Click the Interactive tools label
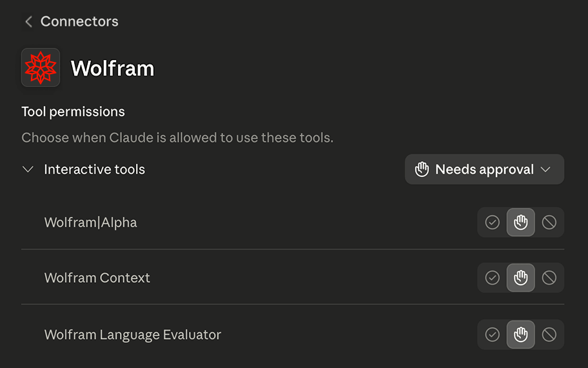The width and height of the screenshot is (588, 368). pyautogui.click(x=95, y=169)
